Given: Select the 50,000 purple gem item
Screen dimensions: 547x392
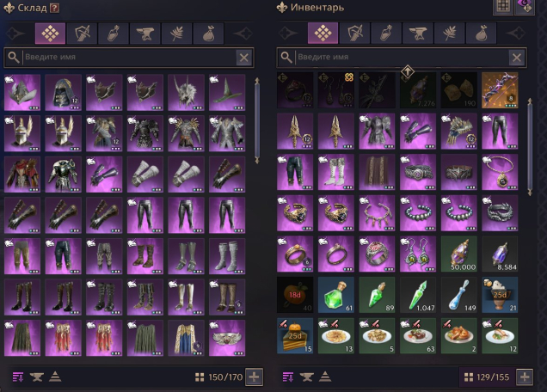Looking at the screenshot, I should 459,254.
